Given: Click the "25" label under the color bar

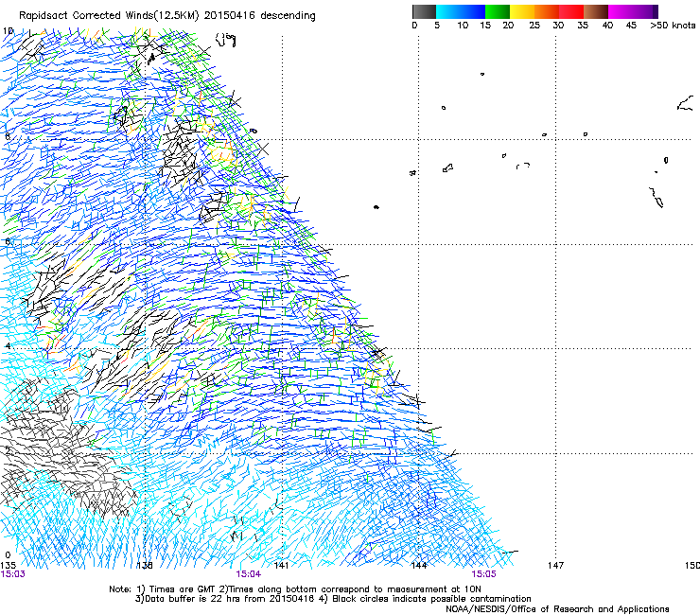Looking at the screenshot, I should click(x=534, y=26).
